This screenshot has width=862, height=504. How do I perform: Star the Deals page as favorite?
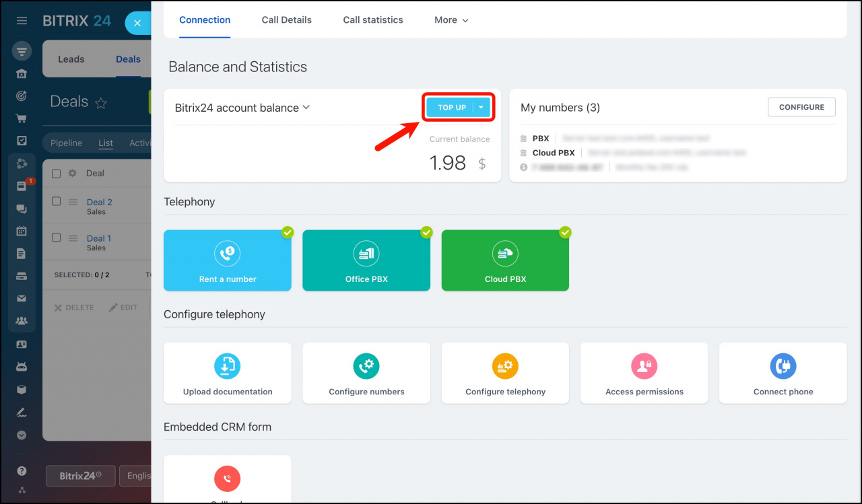point(101,103)
